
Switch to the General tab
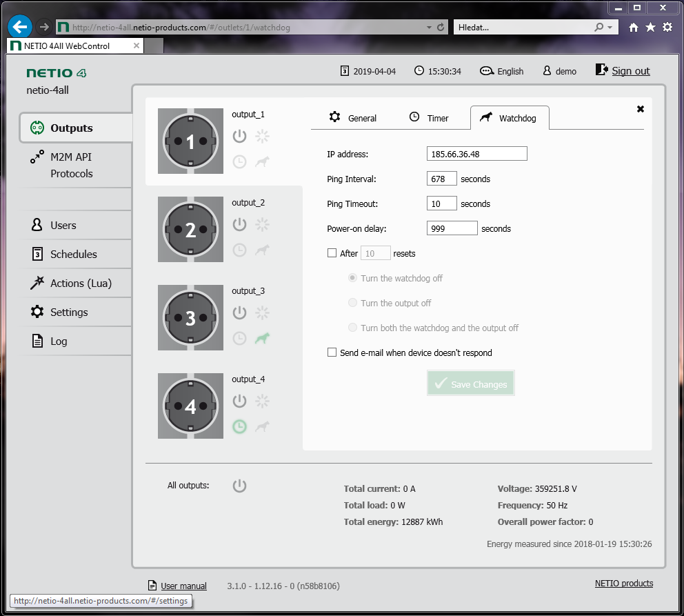[353, 118]
